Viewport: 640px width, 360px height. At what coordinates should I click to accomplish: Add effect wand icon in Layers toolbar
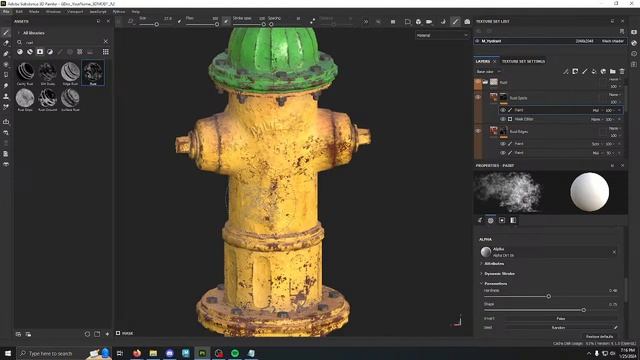[566, 71]
